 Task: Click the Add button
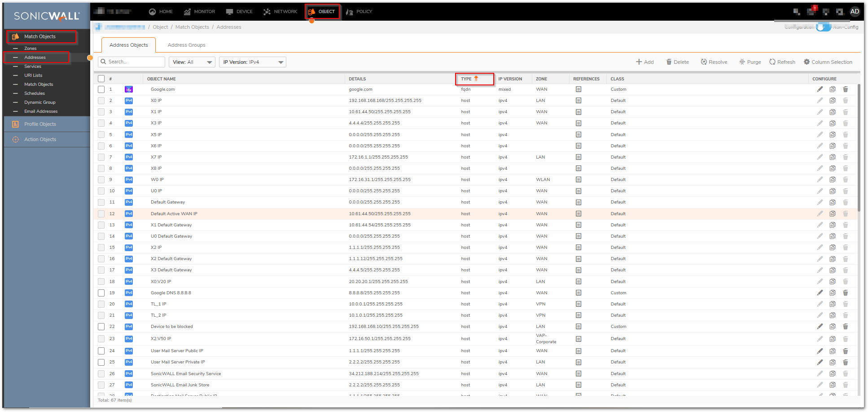(x=644, y=62)
